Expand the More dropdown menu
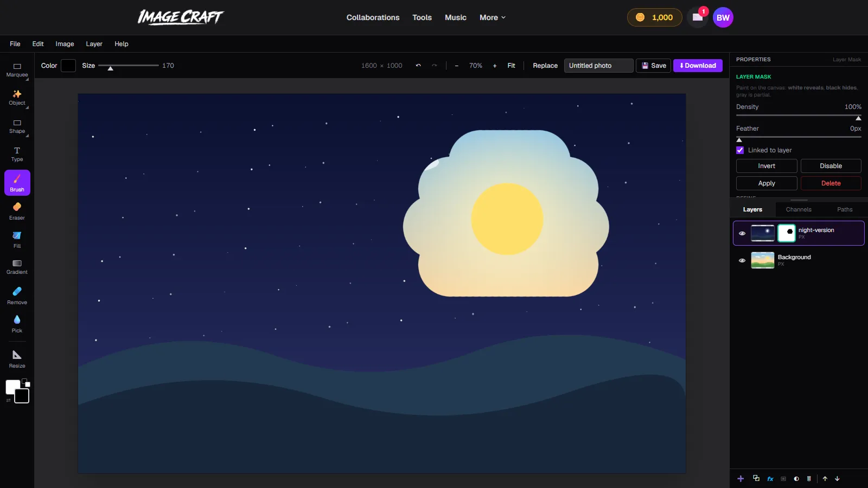 (493, 17)
